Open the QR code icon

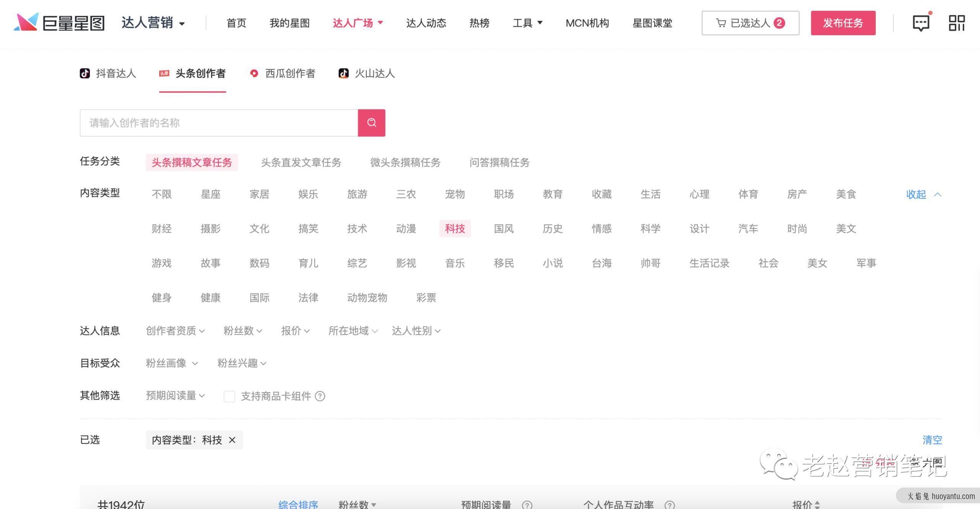point(957,23)
